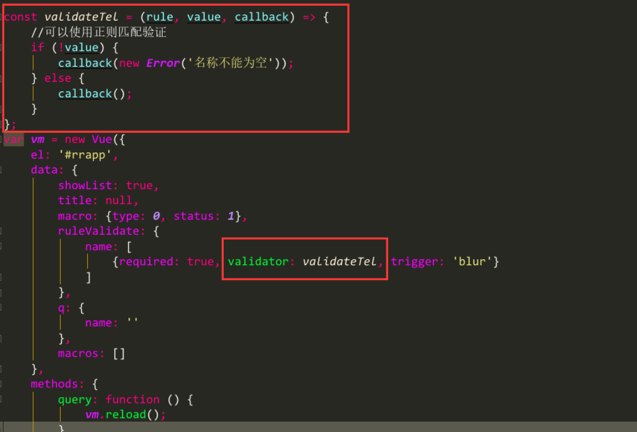Click the 'rule' parameter in the arrow function
Viewport: 637px width, 432px height.
point(160,17)
